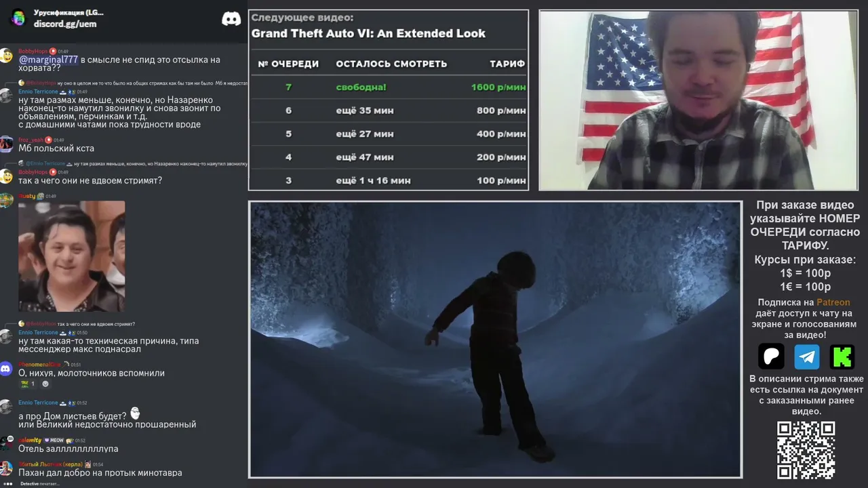
Task: Click the "ещё 35 мин" cell
Action: (365, 110)
